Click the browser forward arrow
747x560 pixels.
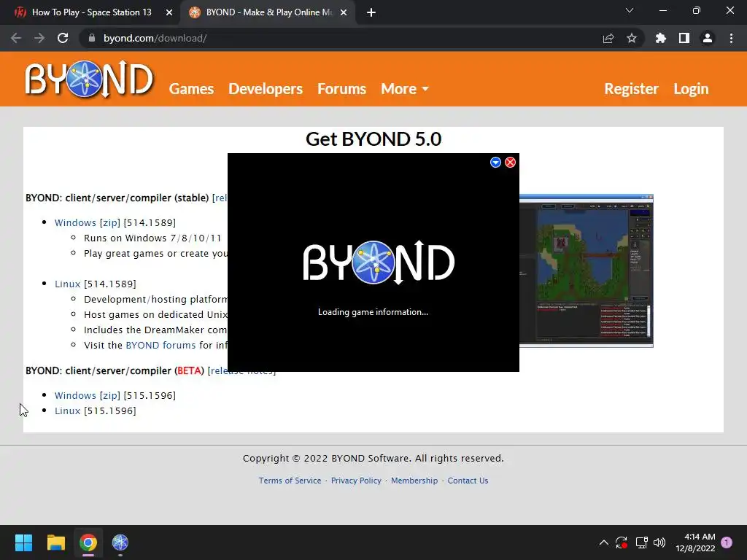[39, 38]
